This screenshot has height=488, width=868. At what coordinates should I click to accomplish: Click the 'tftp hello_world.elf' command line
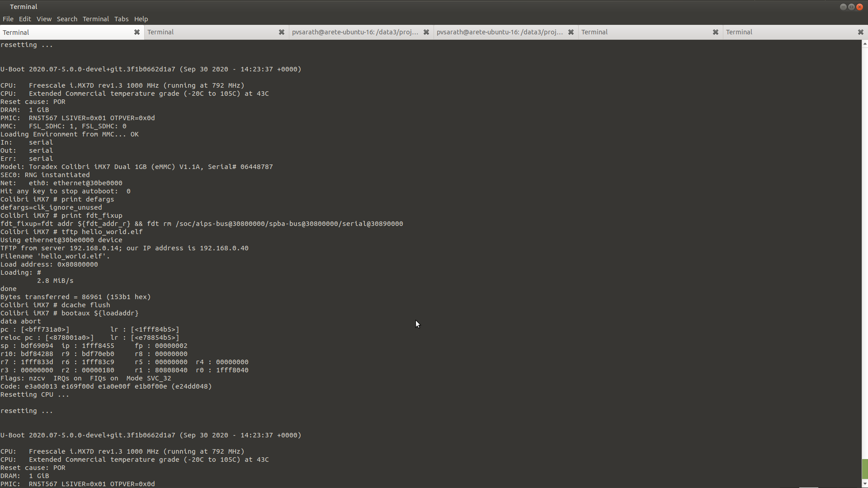click(x=71, y=232)
